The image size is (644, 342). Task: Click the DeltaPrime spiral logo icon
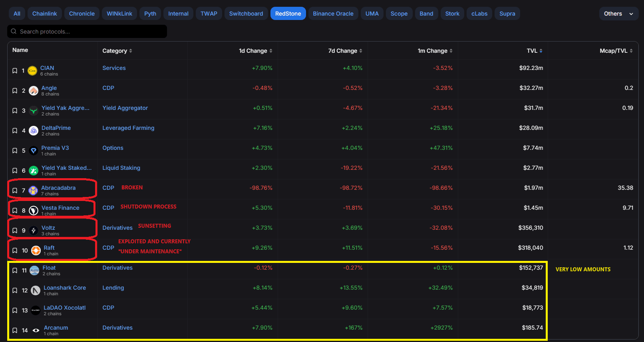pyautogui.click(x=34, y=131)
